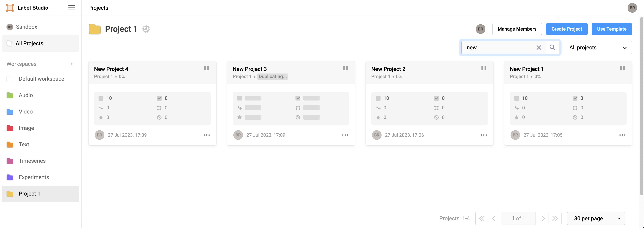Clear the search field text

click(539, 48)
